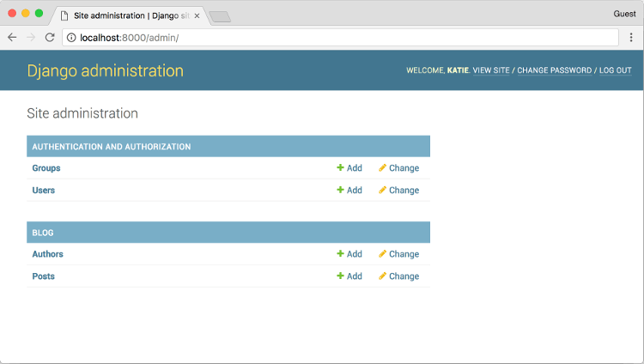Click the pencil icon in Posts row
Screen dimensions: 644x364
point(382,276)
